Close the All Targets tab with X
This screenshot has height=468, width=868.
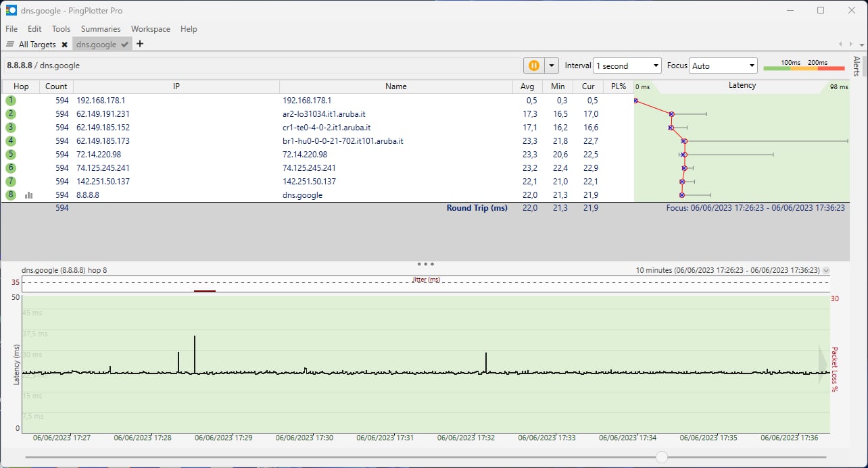pos(64,45)
